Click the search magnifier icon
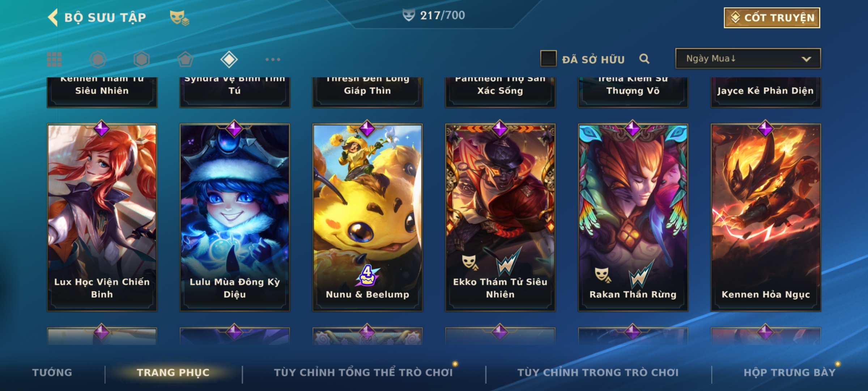868x391 pixels. (x=644, y=59)
